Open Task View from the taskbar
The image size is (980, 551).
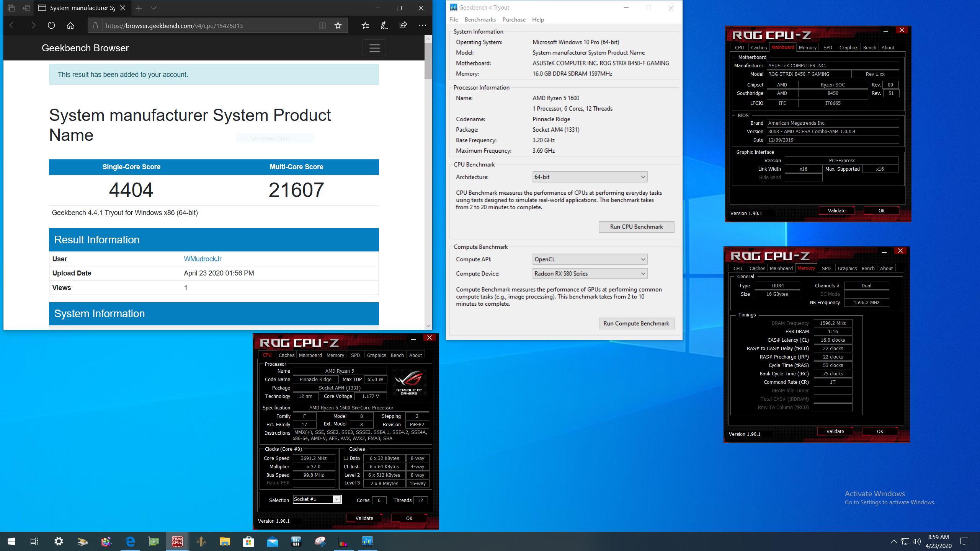(x=34, y=541)
